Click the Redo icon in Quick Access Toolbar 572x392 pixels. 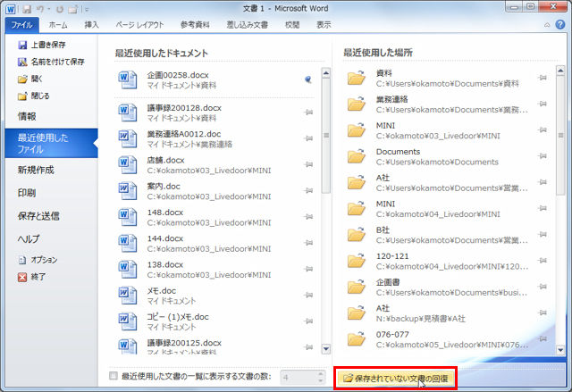(x=60, y=9)
